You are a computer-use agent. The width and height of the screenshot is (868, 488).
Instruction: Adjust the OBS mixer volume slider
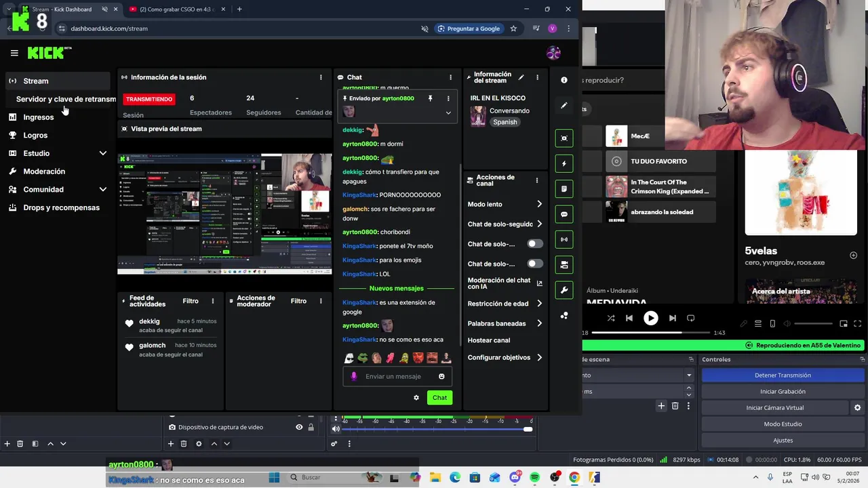437,429
